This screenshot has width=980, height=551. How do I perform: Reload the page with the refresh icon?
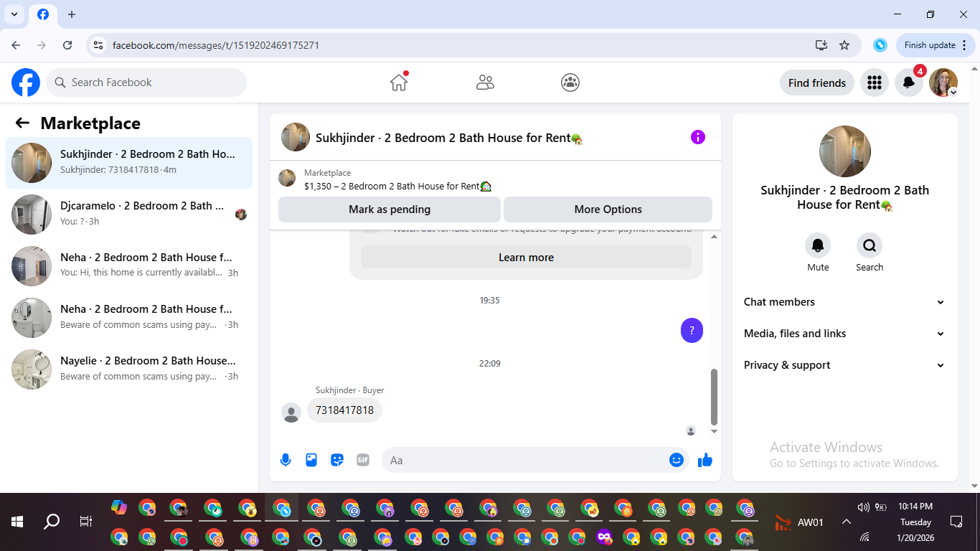[x=67, y=45]
